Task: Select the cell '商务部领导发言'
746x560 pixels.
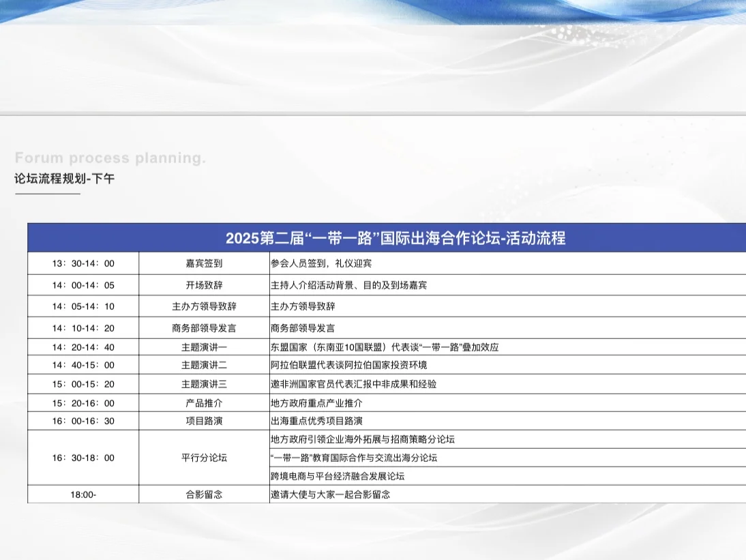Action: coord(204,328)
